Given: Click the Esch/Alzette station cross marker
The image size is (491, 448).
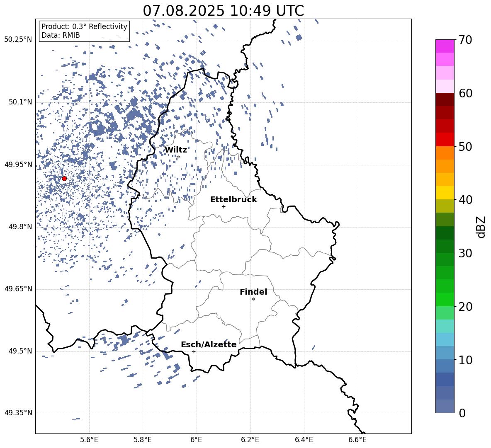Looking at the screenshot, I should 194,351.
